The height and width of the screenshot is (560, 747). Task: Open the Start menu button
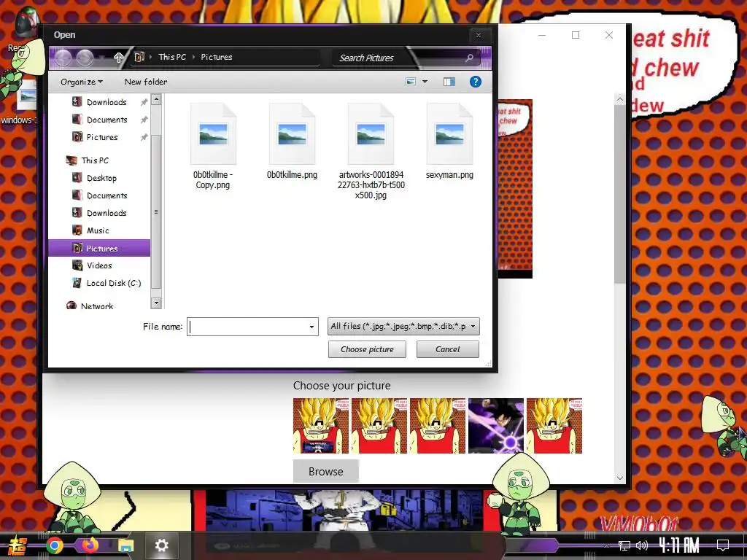coord(17,545)
